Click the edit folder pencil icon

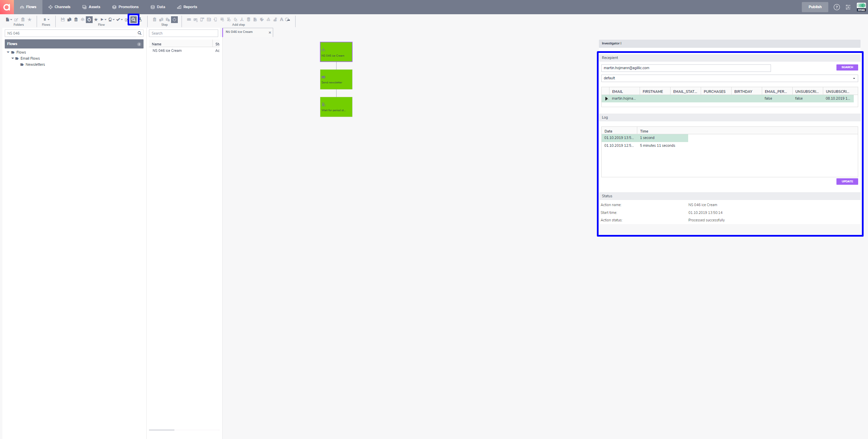tap(16, 20)
